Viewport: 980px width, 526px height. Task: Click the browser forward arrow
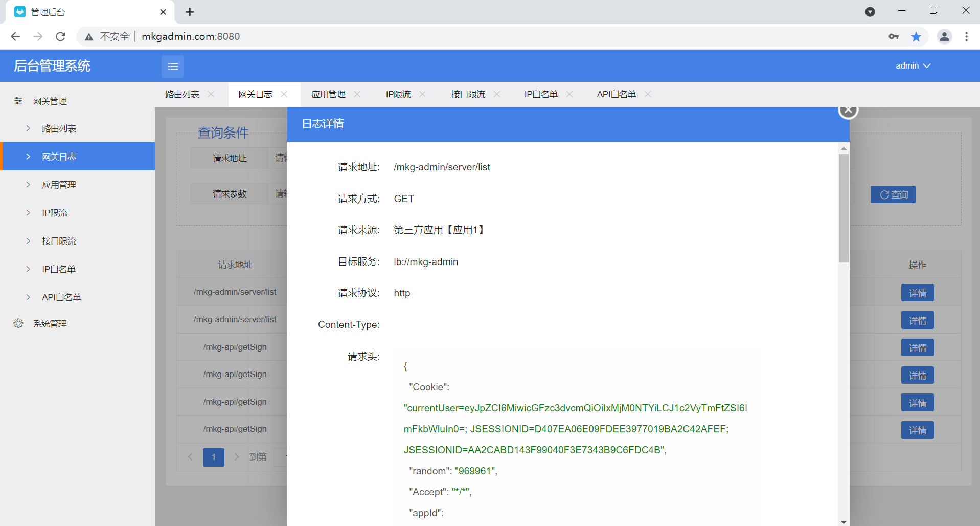[38, 36]
